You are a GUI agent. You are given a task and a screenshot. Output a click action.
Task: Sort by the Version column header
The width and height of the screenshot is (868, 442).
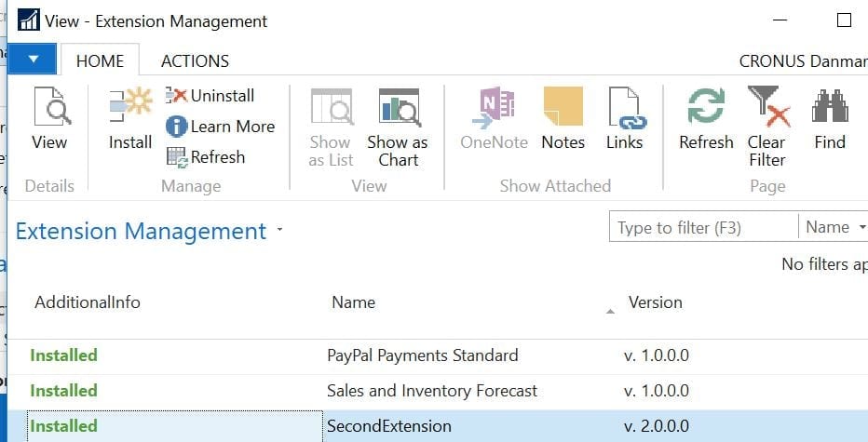tap(655, 302)
